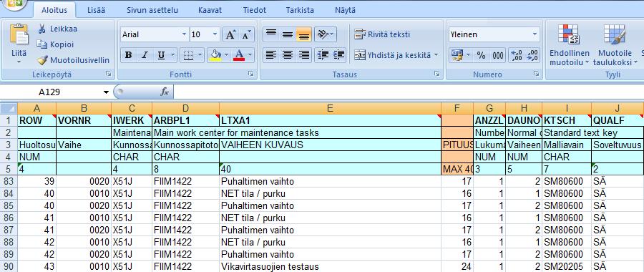
Task: Click the decrease indent icon
Action: (x=323, y=54)
